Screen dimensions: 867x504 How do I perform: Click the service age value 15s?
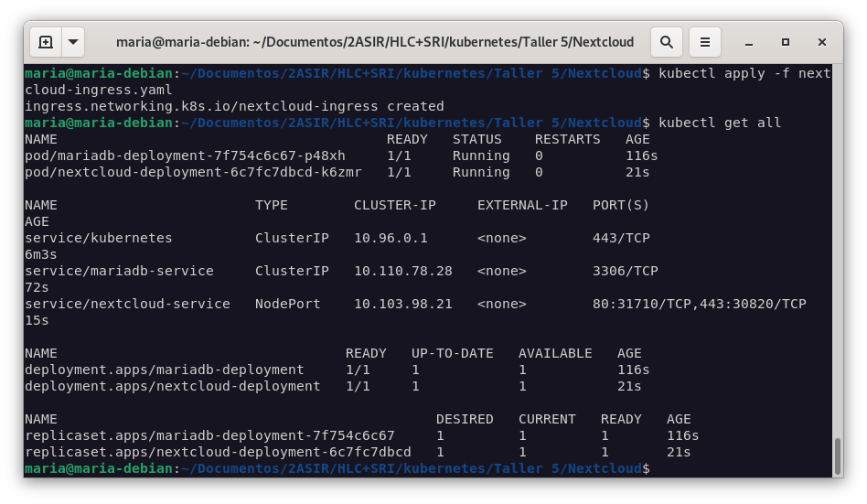[x=37, y=321]
